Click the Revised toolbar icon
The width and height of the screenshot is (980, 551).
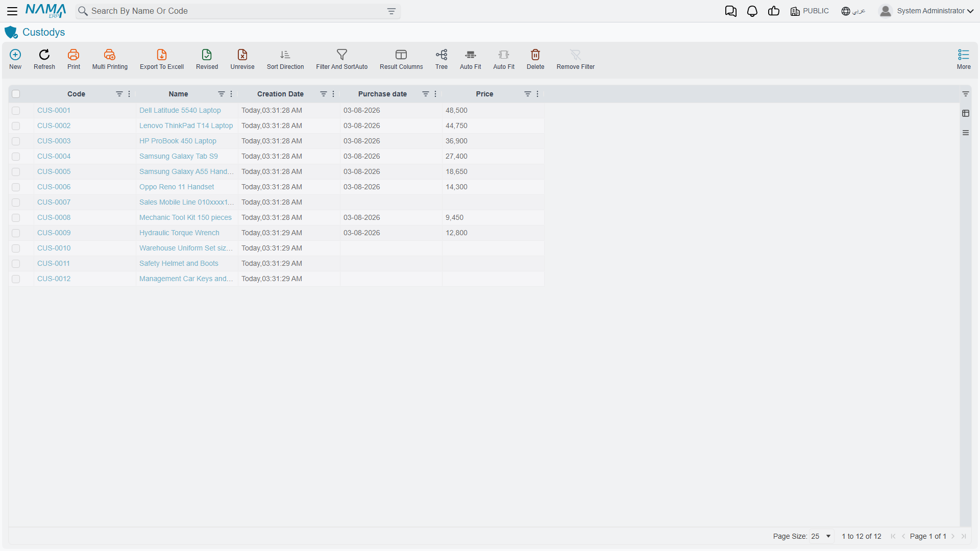tap(207, 55)
